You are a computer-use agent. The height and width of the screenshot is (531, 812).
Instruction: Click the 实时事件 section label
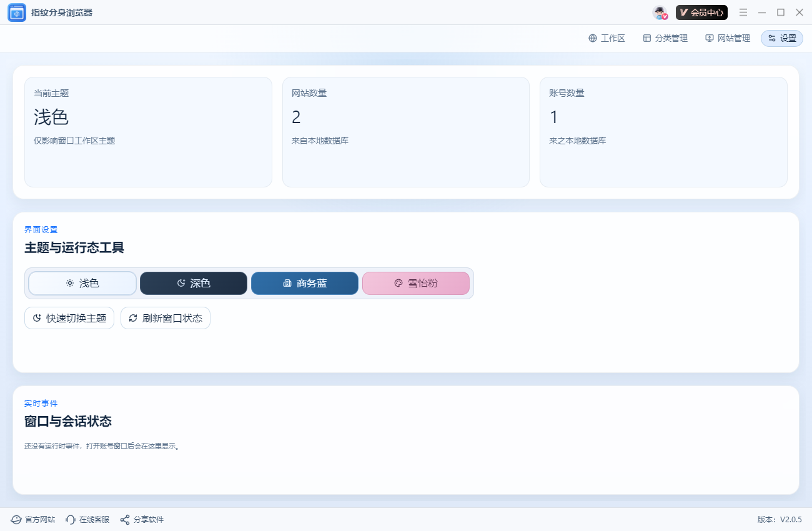pos(41,404)
